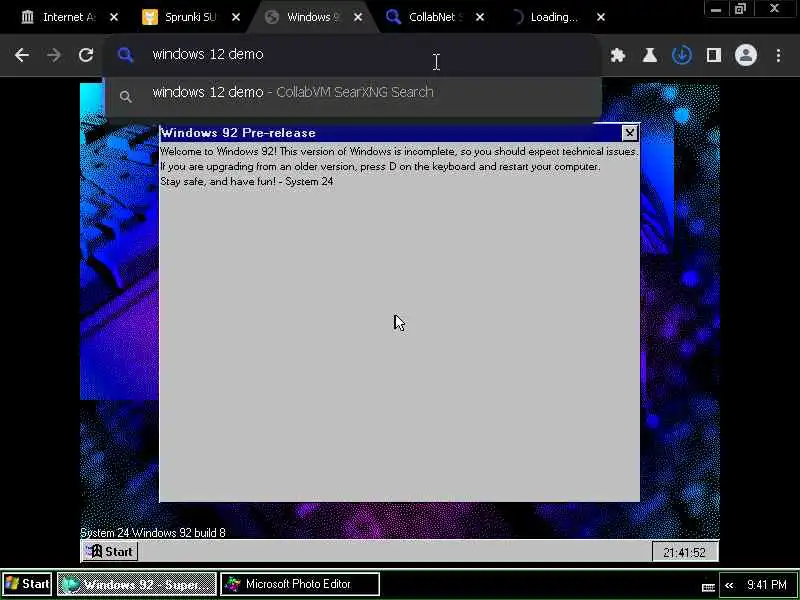The height and width of the screenshot is (600, 800).
Task: Click the Windows 92 Pre-release title bar
Action: tap(390, 133)
